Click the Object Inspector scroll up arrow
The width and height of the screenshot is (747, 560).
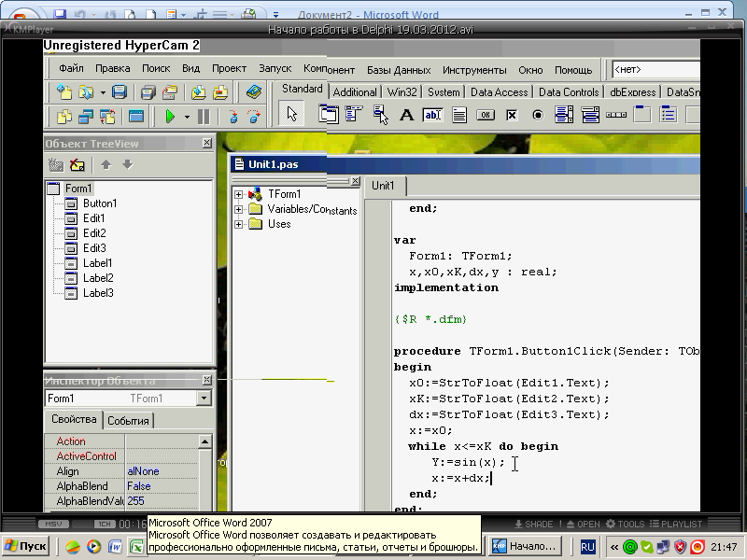pyautogui.click(x=204, y=441)
